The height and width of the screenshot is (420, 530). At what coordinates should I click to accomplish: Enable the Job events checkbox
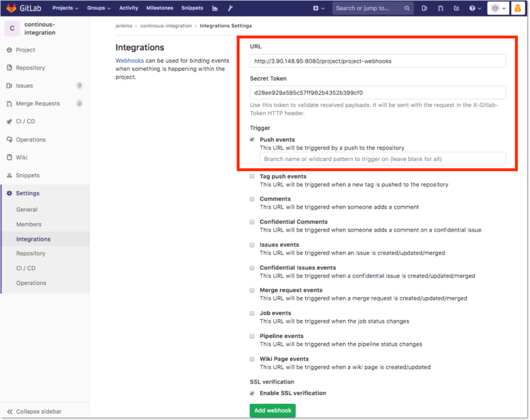(x=252, y=313)
